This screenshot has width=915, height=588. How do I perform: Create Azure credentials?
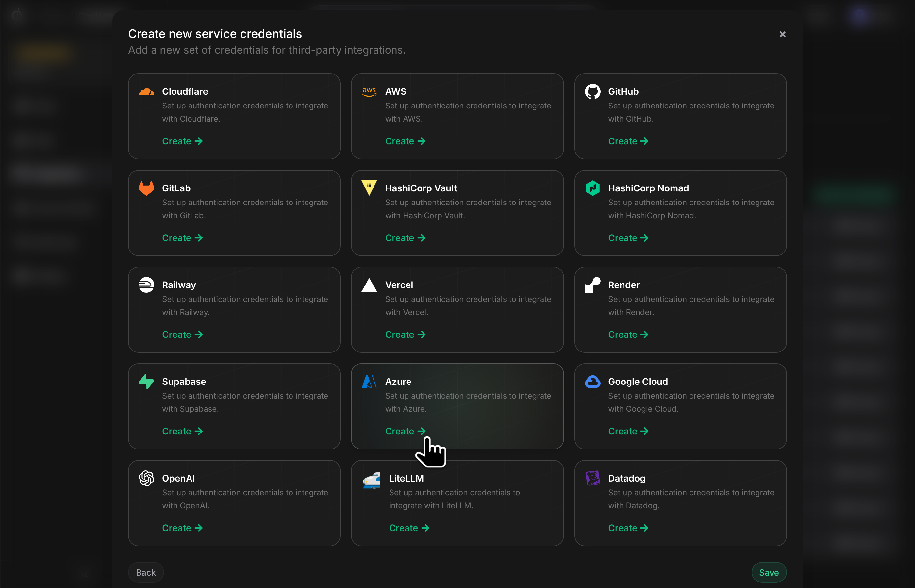(405, 431)
